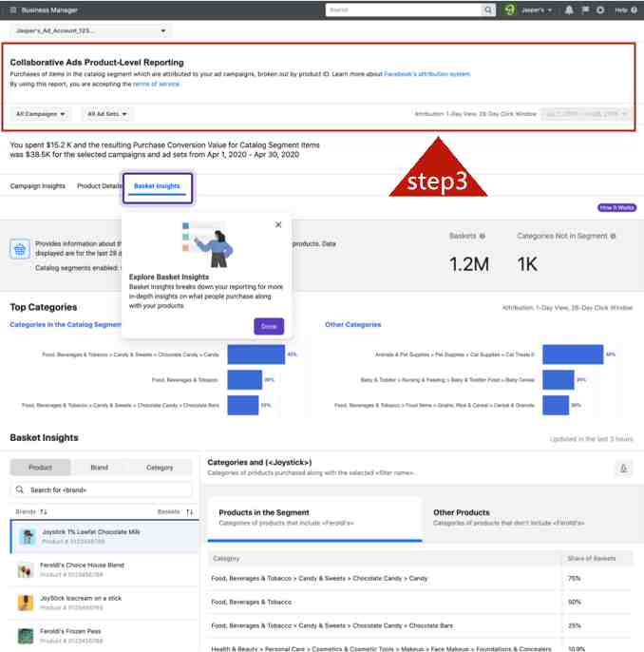Sort the list by Brands column arrows
The image size is (644, 652).
(43, 511)
